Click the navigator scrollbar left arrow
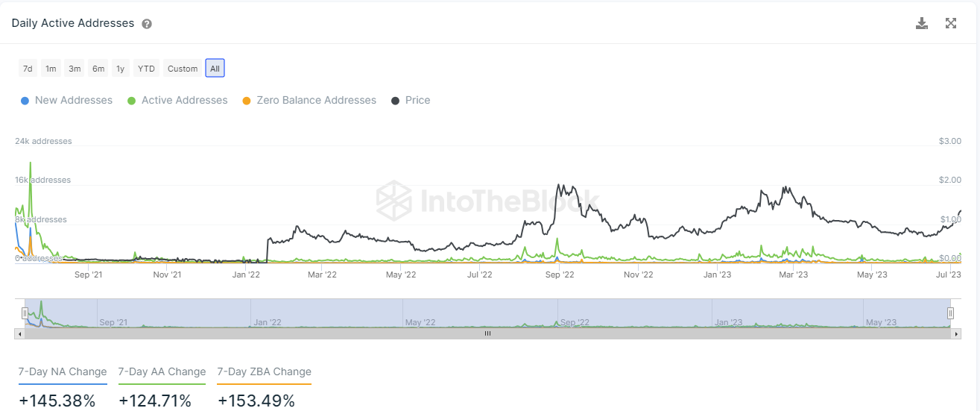The width and height of the screenshot is (980, 411). pyautogui.click(x=20, y=333)
